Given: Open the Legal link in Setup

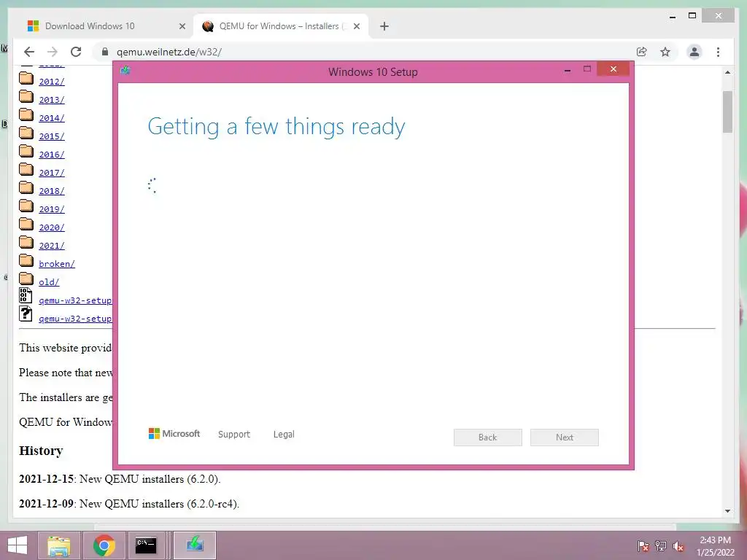Looking at the screenshot, I should tap(284, 435).
